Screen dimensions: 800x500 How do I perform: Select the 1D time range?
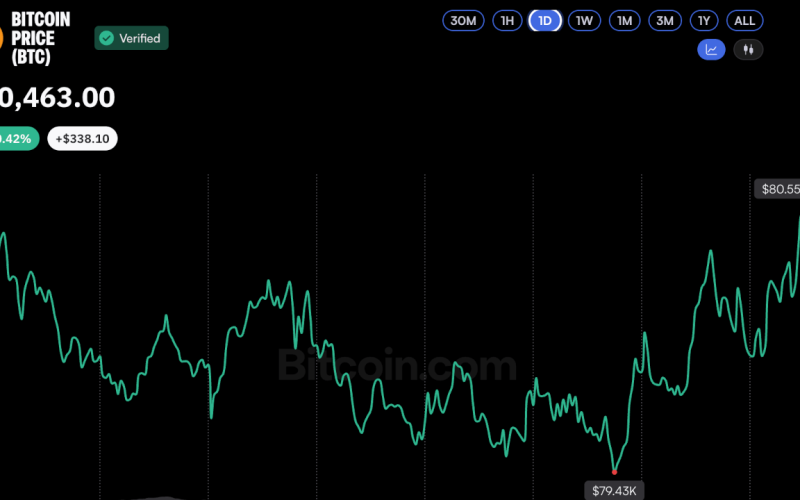[545, 21]
